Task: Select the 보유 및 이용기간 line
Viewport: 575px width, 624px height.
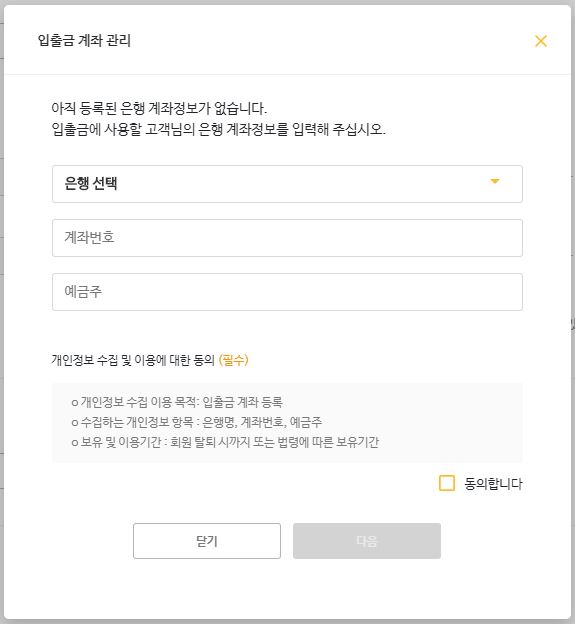Action: (x=225, y=442)
